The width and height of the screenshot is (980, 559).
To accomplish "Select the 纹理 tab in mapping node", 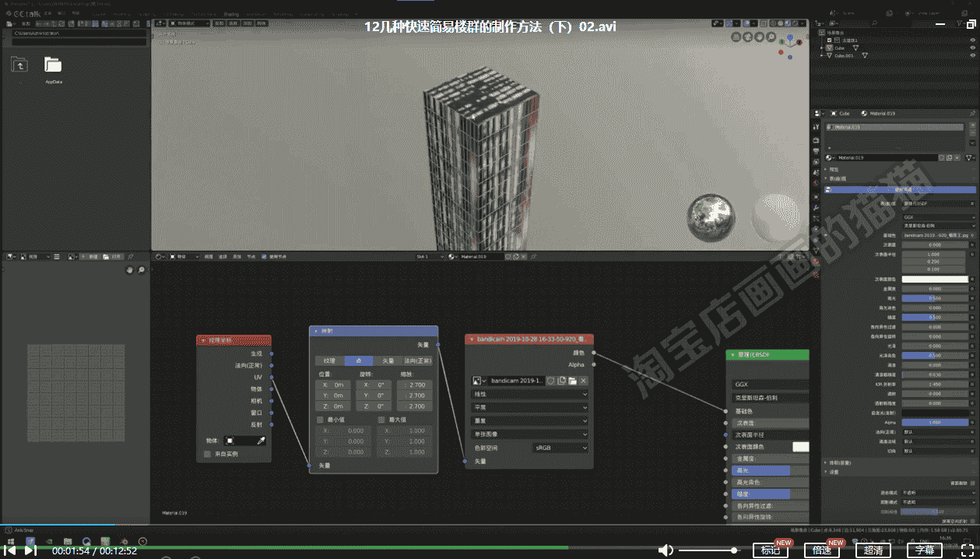I will (330, 361).
